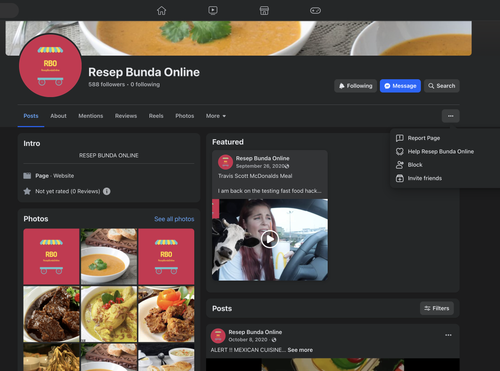Open the Reels tab
The height and width of the screenshot is (371, 500).
(x=156, y=116)
